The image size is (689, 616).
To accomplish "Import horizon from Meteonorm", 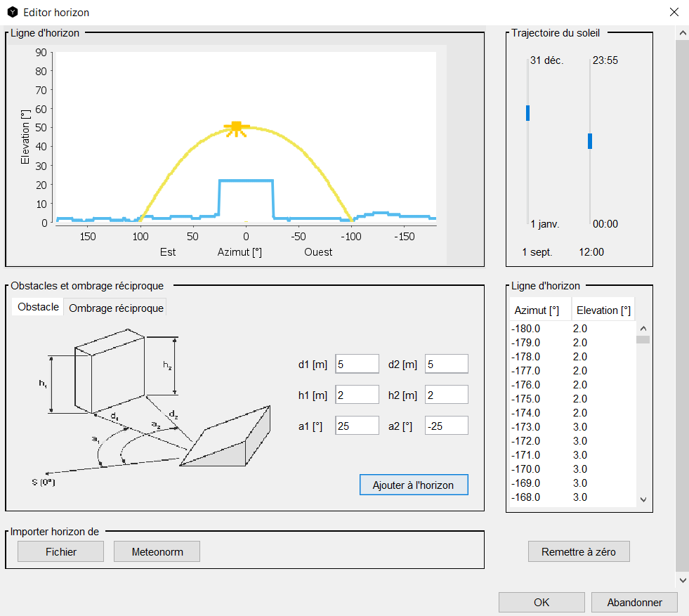I will click(157, 551).
